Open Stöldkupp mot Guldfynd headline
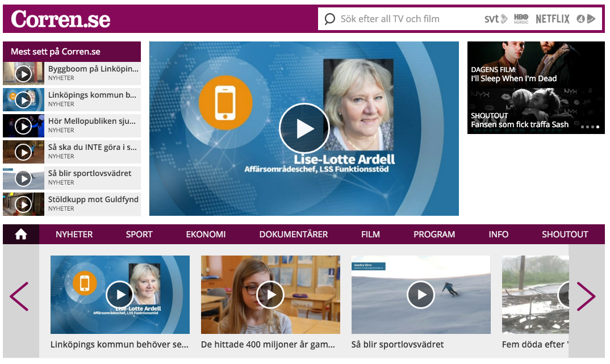The height and width of the screenshot is (364, 610). pos(93,199)
